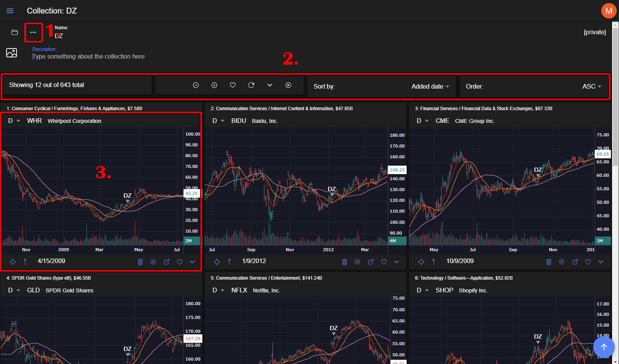The height and width of the screenshot is (364, 619).
Task: Click the plus zoom-in icon in the toolbar
Action: point(214,85)
